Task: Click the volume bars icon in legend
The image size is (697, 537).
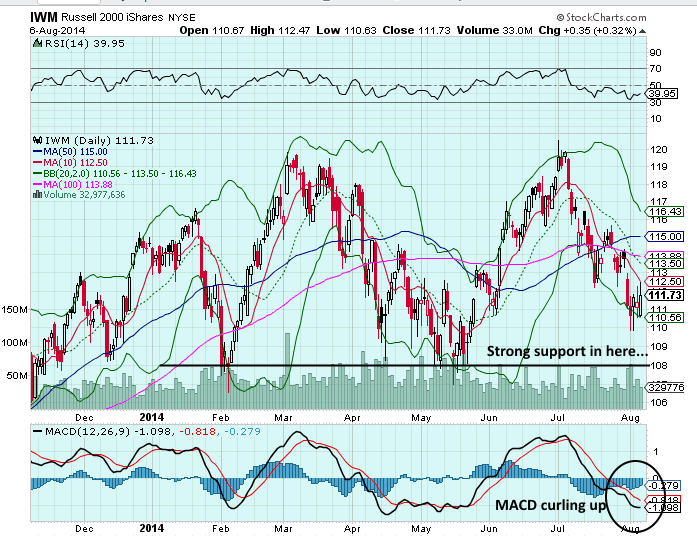Action: pyautogui.click(x=38, y=195)
